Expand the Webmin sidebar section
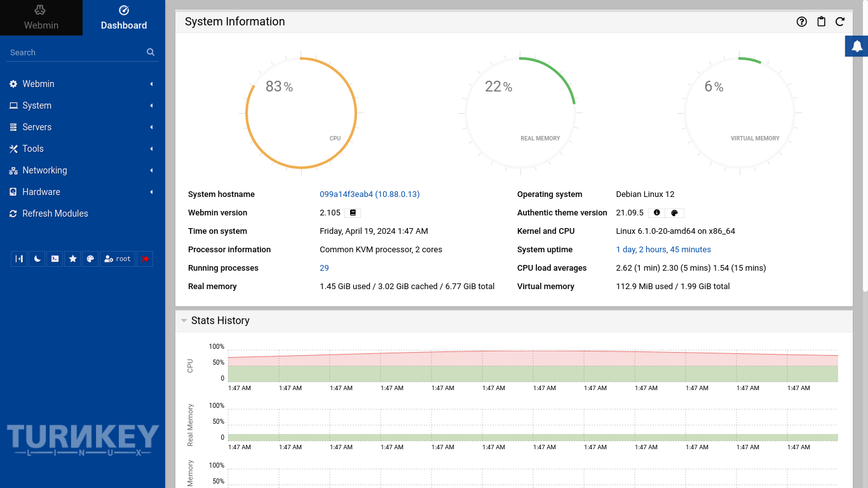868x488 pixels. click(38, 83)
